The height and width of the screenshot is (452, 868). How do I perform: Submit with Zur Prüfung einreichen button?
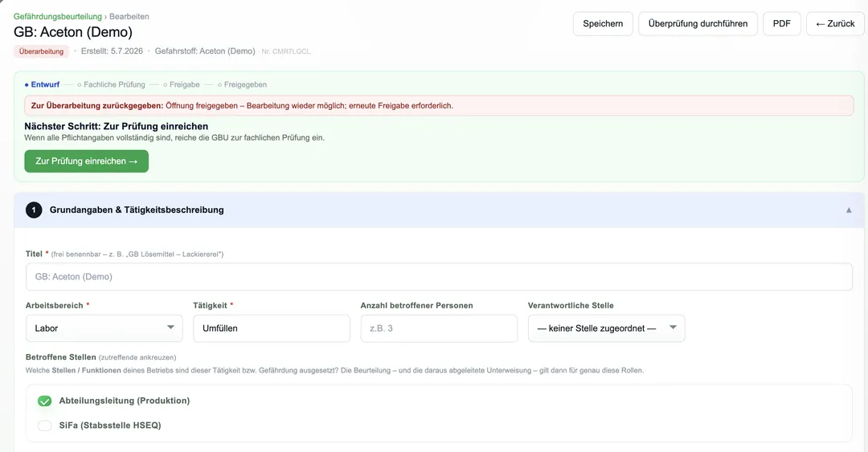pos(86,161)
